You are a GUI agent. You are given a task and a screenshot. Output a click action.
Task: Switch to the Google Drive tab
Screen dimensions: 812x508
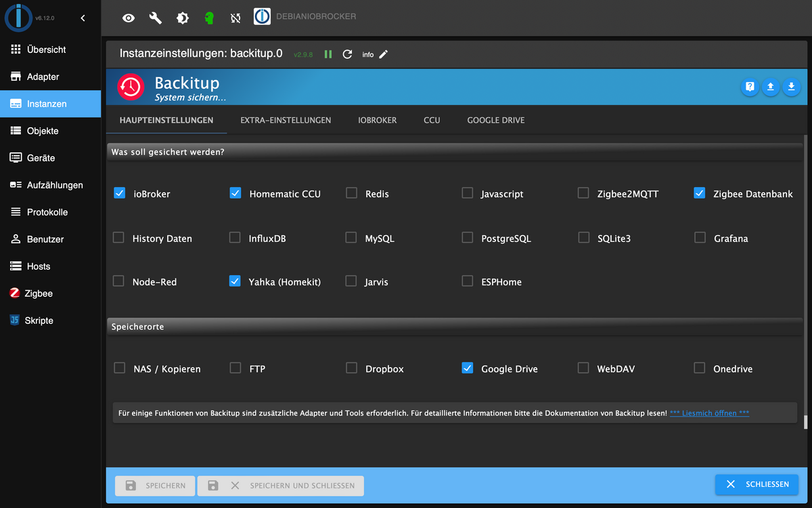pyautogui.click(x=496, y=120)
